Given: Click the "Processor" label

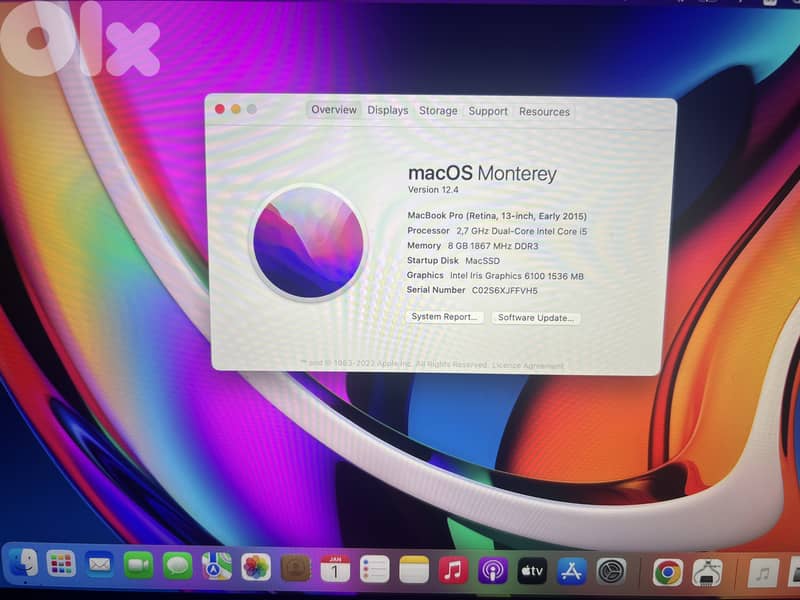Looking at the screenshot, I should (428, 231).
